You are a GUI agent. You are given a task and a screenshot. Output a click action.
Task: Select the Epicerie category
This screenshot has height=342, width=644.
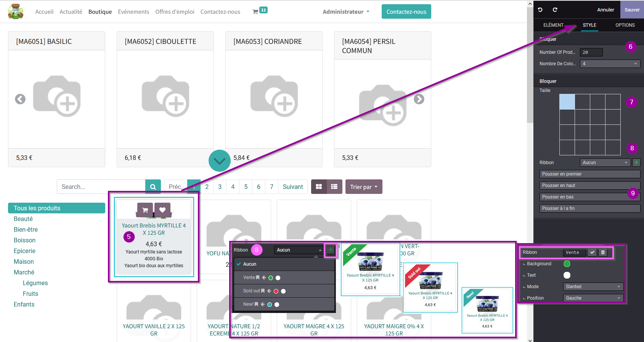click(x=24, y=251)
